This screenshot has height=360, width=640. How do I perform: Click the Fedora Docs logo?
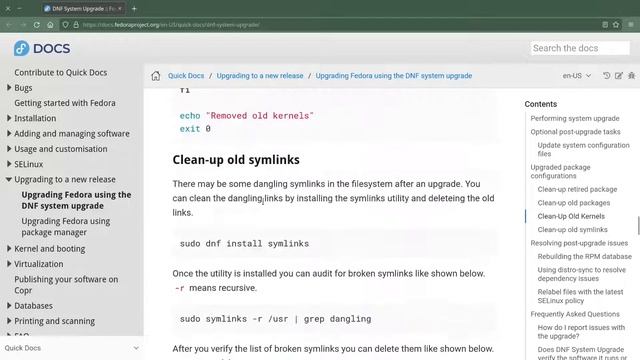[42, 49]
